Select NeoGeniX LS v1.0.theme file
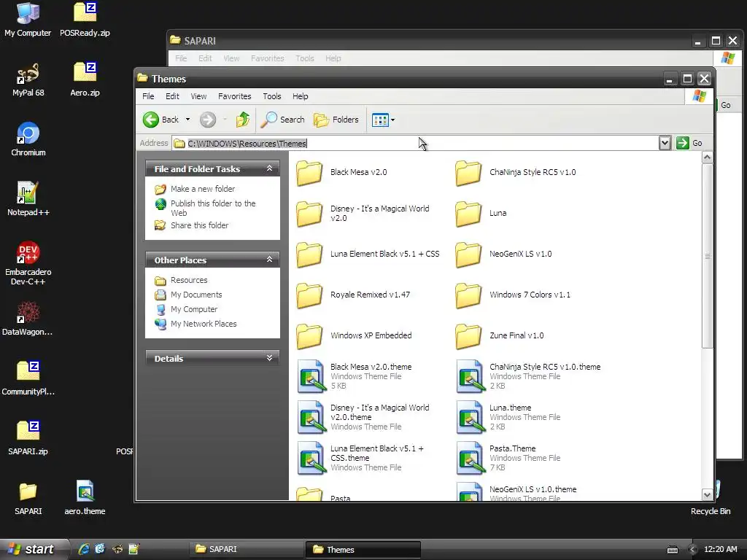The width and height of the screenshot is (747, 560). click(516, 492)
